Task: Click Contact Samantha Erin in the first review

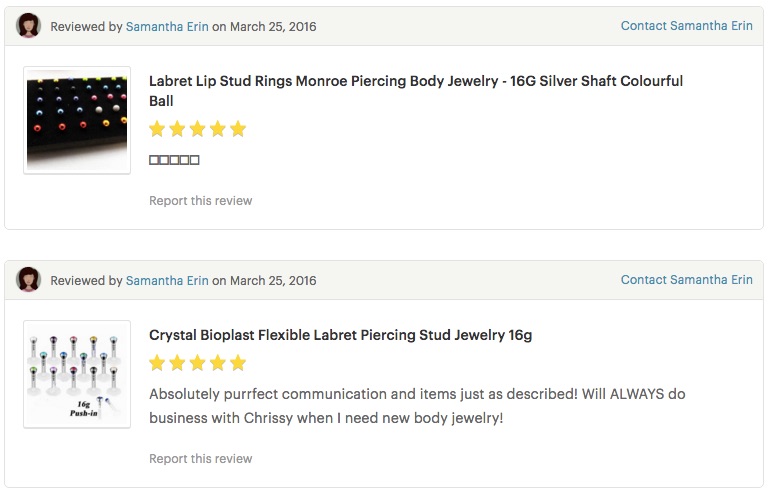Action: [x=686, y=26]
